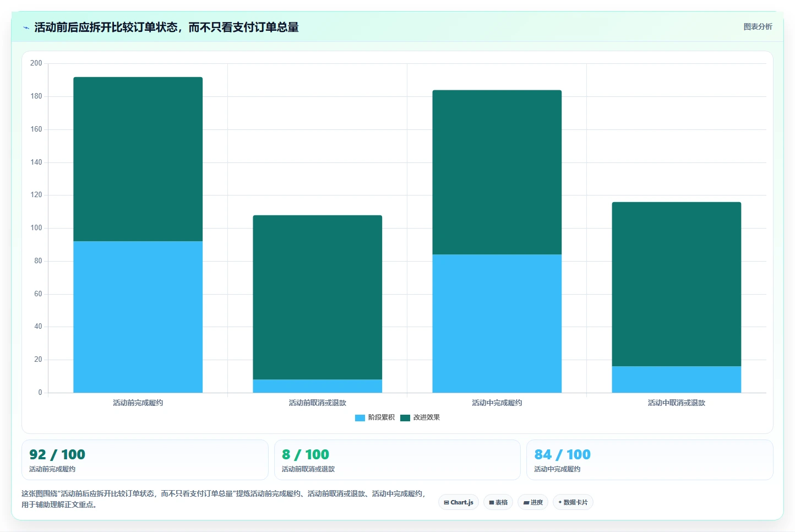Click the 图表分析 label in header
Screen dimensions: 795x532
tap(758, 26)
